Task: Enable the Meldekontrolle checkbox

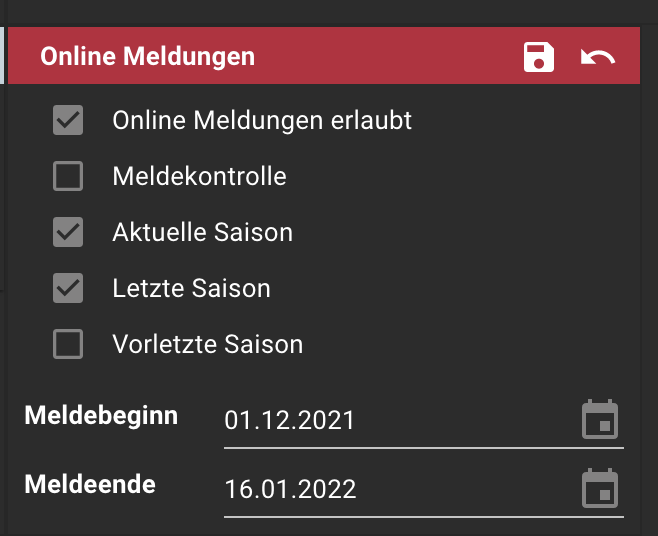Action: 68,176
